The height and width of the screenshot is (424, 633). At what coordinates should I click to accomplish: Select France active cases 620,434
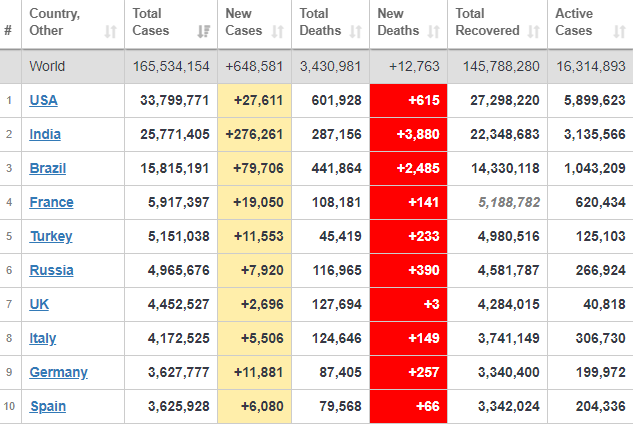point(601,202)
